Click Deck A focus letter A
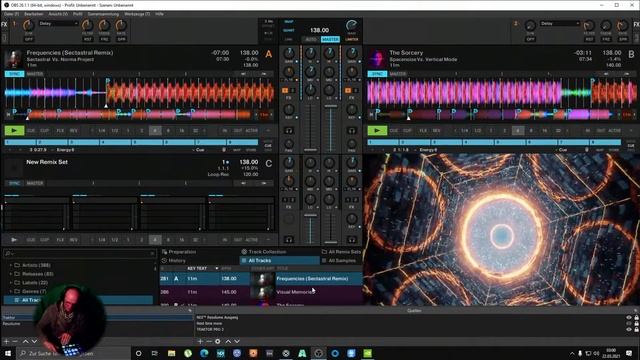The image size is (640, 360). [269, 54]
